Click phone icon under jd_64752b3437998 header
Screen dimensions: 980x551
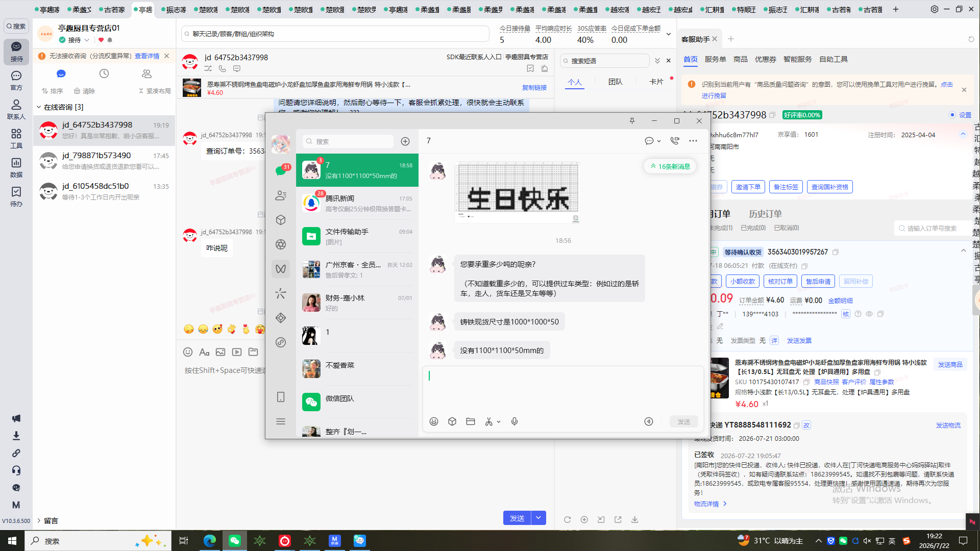[223, 68]
